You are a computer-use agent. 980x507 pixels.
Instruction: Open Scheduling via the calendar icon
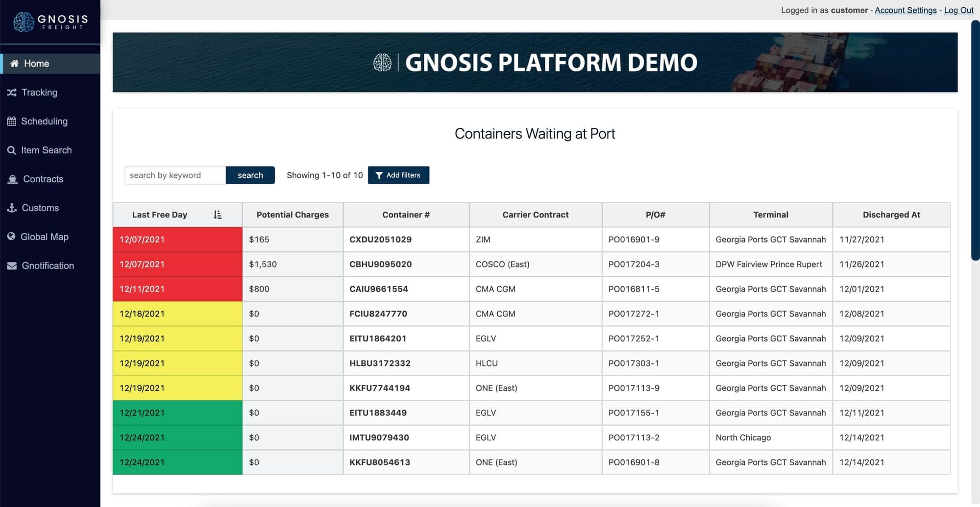[x=12, y=121]
